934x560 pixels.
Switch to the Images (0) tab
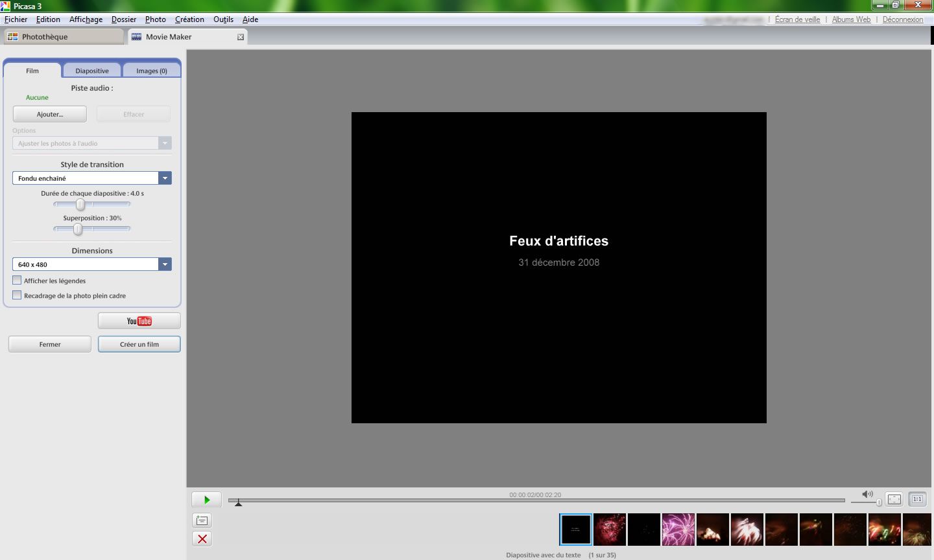pos(152,71)
